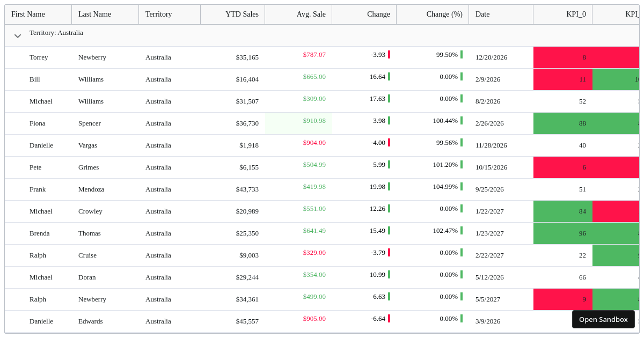Click the Change column header
Image resolution: width=644 pixels, height=338 pixels.
364,14
